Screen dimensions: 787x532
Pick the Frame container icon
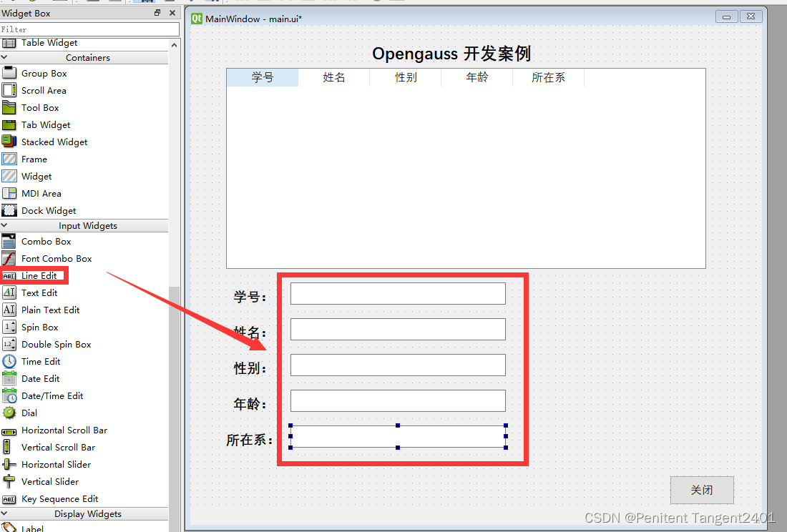tap(9, 159)
